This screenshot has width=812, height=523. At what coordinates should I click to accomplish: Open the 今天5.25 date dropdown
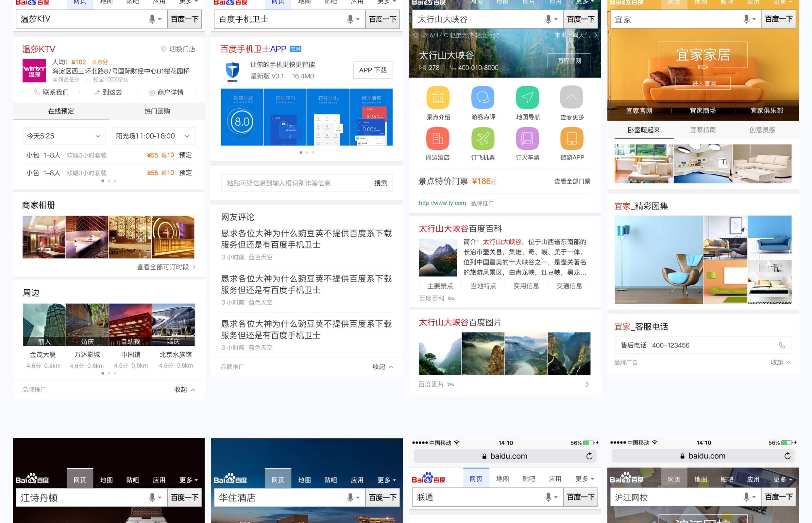coord(64,136)
